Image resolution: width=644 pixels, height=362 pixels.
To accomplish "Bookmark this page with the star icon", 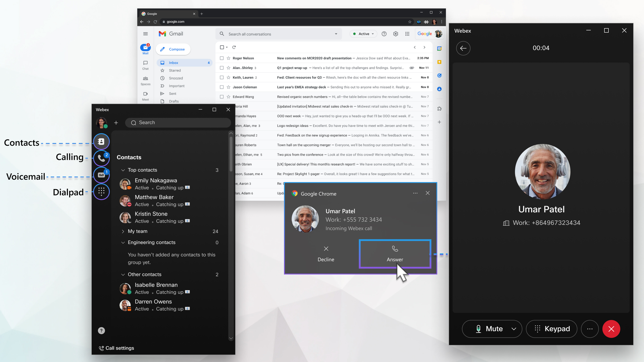I will click(x=410, y=22).
